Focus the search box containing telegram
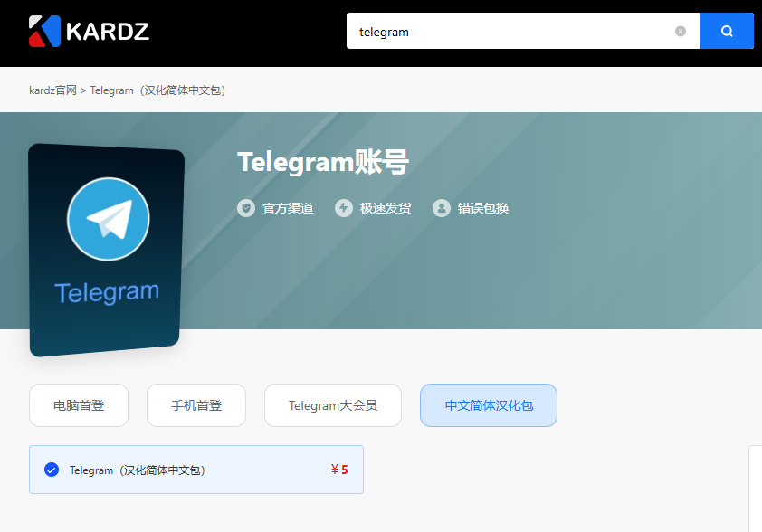Image resolution: width=762 pixels, height=532 pixels. click(523, 31)
